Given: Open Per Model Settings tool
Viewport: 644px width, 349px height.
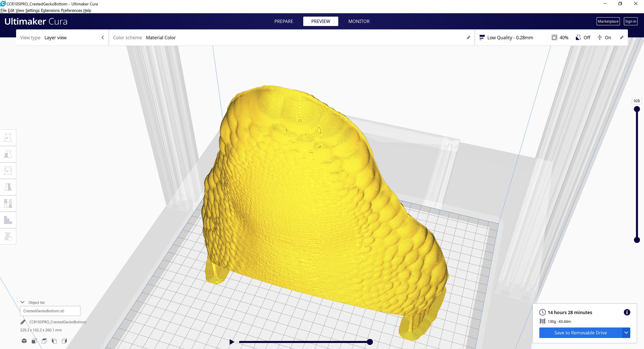Looking at the screenshot, I should pyautogui.click(x=8, y=203).
